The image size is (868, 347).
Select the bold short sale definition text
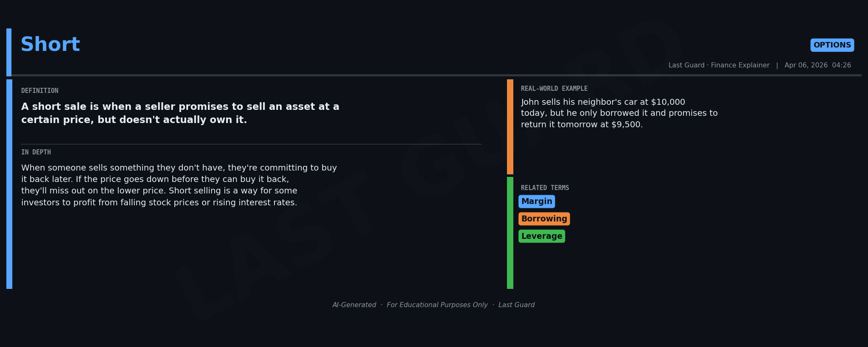click(180, 113)
